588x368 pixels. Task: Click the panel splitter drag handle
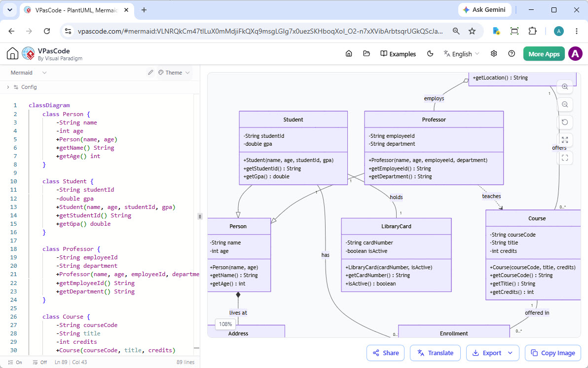click(x=200, y=216)
